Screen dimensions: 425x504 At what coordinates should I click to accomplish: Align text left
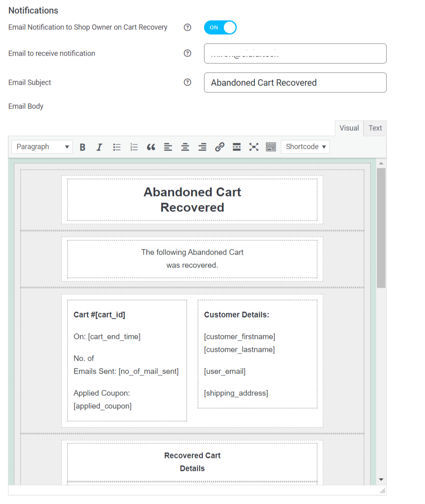point(168,147)
